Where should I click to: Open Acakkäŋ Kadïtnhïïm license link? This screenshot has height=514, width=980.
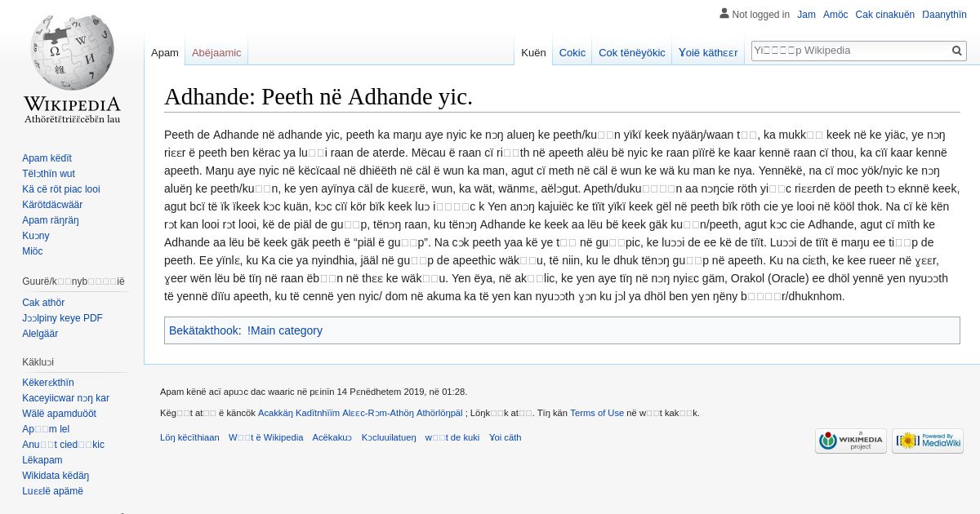[360, 413]
